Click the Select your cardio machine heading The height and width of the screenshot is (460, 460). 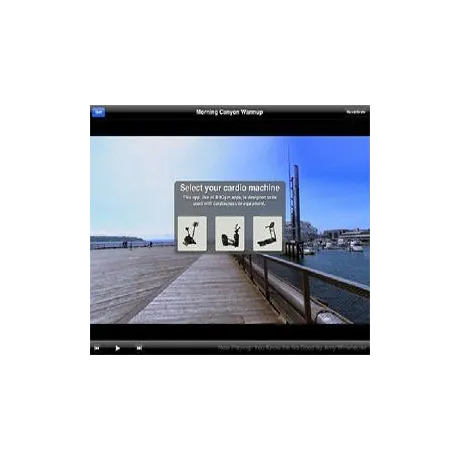coord(230,188)
